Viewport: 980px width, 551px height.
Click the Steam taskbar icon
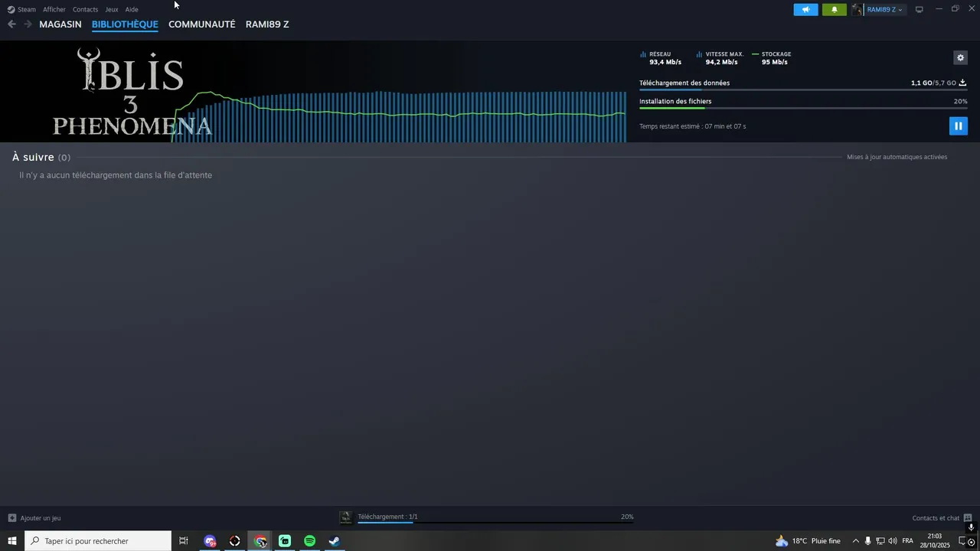tap(335, 541)
